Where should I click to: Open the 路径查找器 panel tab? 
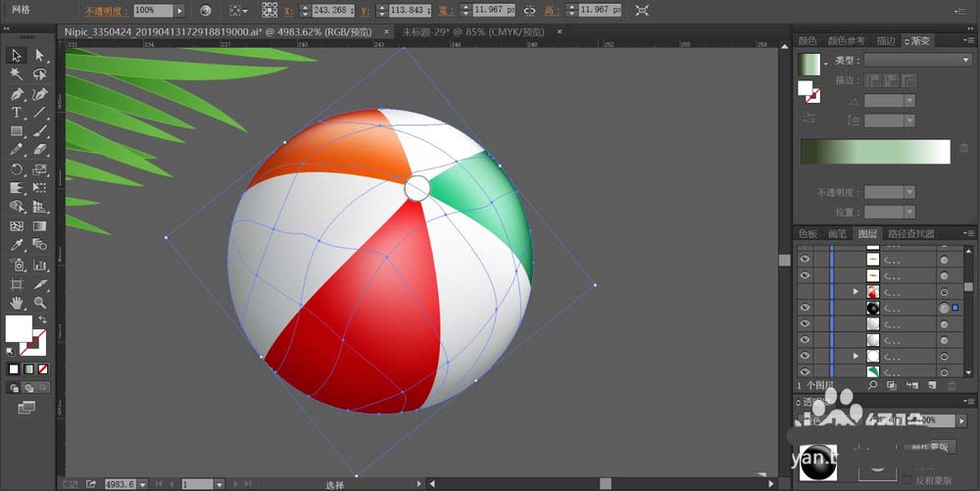click(x=911, y=233)
